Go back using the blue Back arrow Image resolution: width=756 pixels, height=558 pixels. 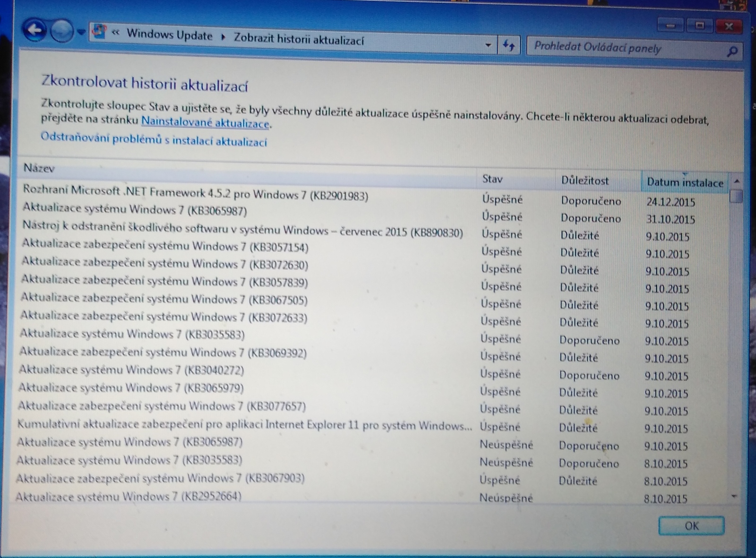click(x=34, y=30)
